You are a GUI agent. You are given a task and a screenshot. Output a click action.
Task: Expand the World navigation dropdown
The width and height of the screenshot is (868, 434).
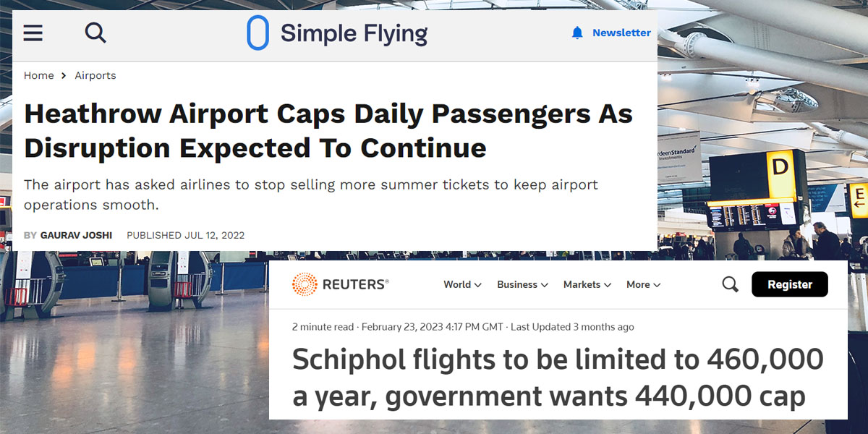point(458,285)
